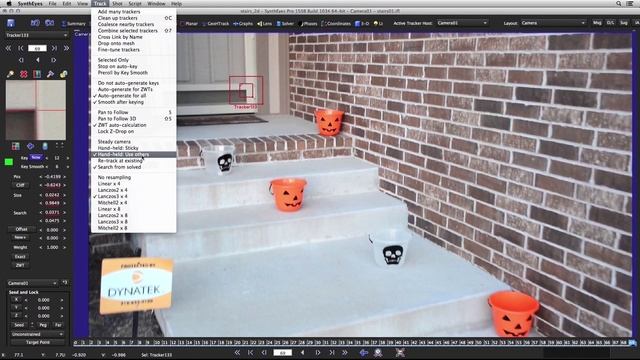640x360 pixels.
Task: Open the File menu
Action: [x=53, y=4]
